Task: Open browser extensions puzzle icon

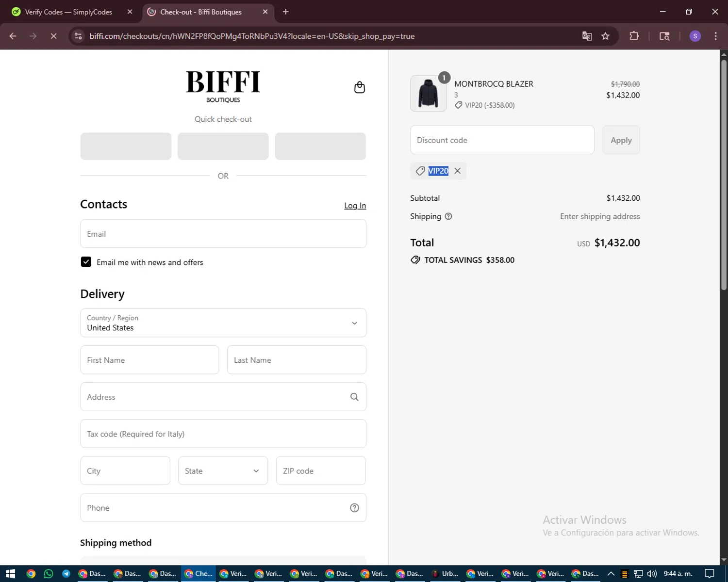Action: (634, 36)
